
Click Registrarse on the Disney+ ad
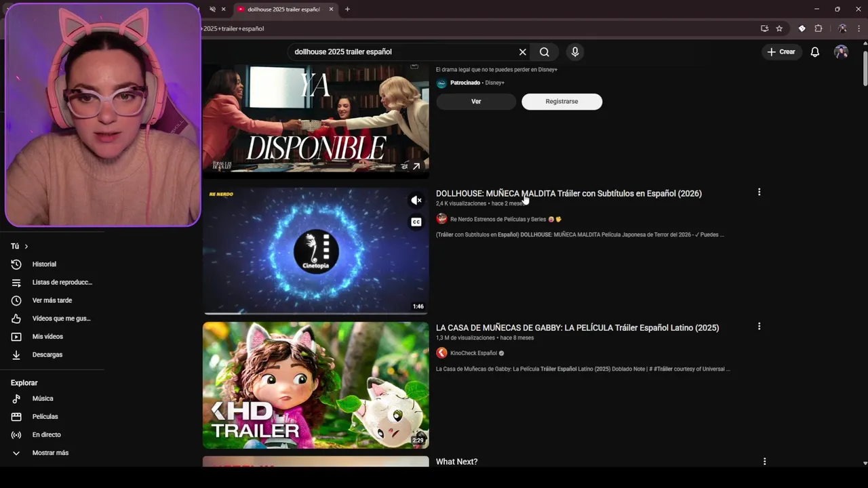[x=561, y=102]
